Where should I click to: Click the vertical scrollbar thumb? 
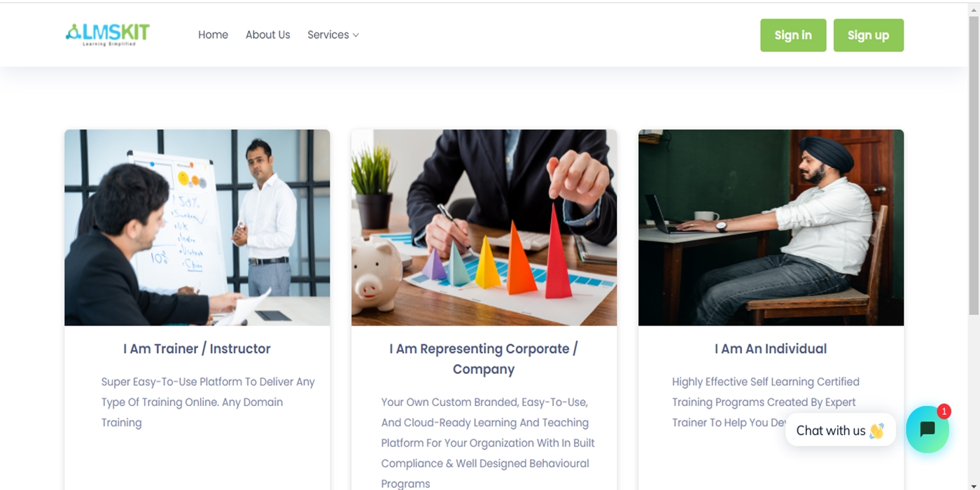[x=974, y=164]
